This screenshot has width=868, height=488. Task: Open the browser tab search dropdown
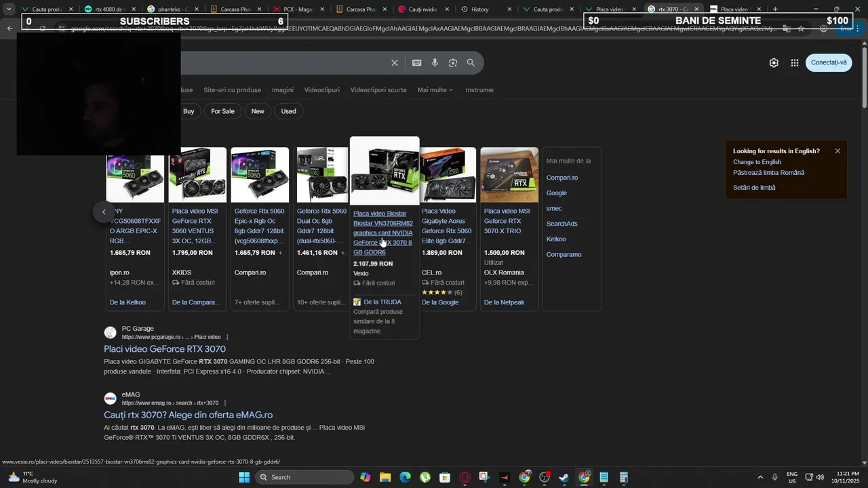[x=9, y=9]
